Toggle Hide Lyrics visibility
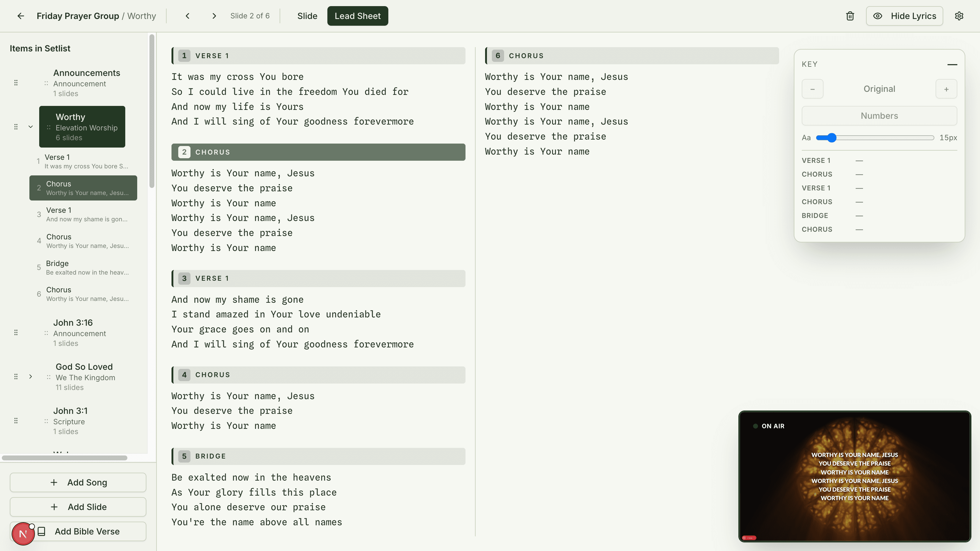980x551 pixels. (x=904, y=16)
